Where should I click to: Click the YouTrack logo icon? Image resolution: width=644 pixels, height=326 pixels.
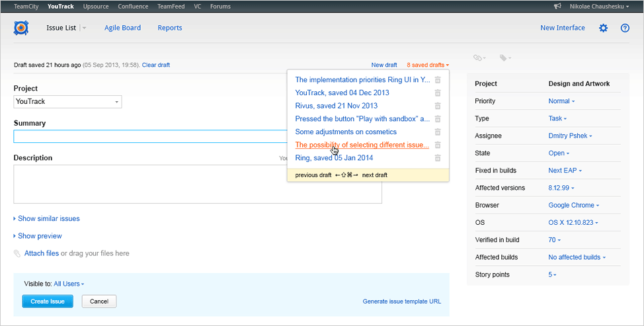pyautogui.click(x=21, y=28)
